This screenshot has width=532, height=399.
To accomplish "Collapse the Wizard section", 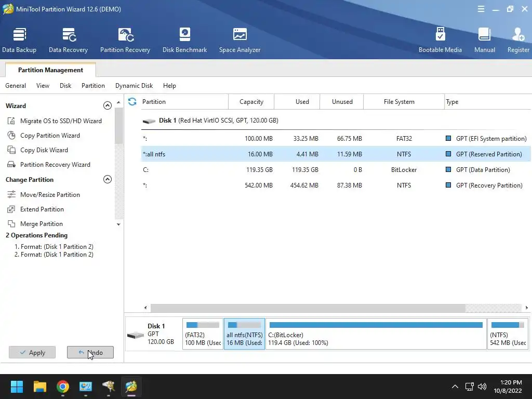I will 107,105.
